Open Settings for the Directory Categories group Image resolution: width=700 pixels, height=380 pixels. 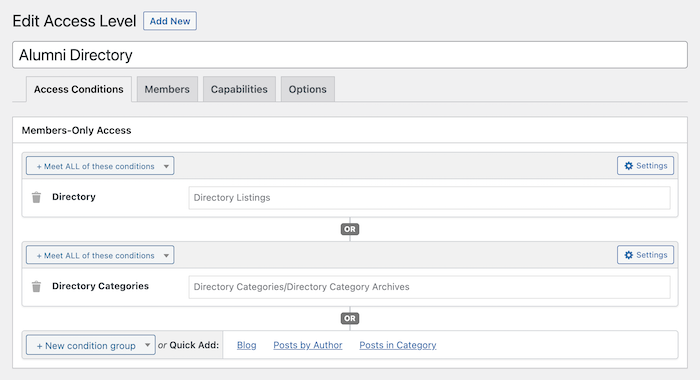pos(645,255)
